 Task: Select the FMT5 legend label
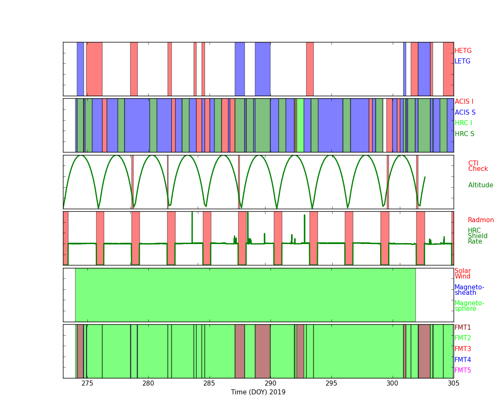pyautogui.click(x=462, y=370)
